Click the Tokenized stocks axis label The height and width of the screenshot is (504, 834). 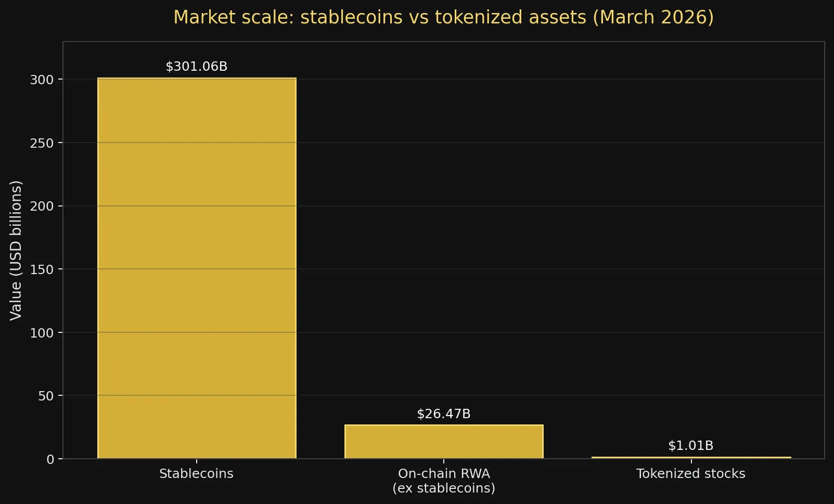691,474
